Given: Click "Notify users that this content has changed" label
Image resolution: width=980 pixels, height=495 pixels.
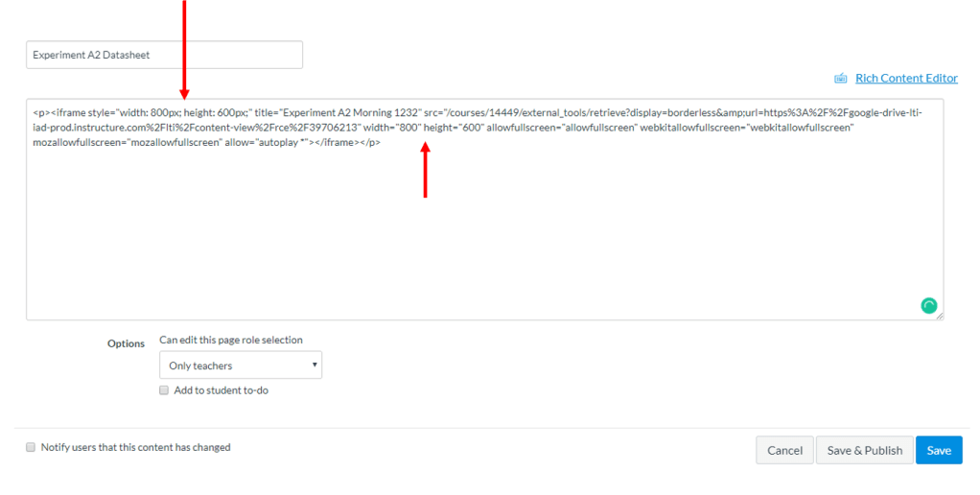Looking at the screenshot, I should [x=135, y=447].
